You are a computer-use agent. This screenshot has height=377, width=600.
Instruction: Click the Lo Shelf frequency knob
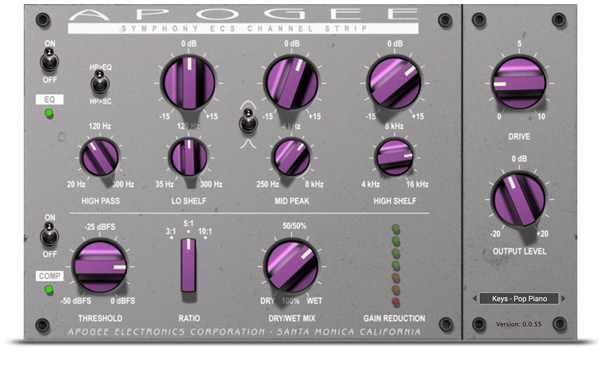(x=189, y=157)
